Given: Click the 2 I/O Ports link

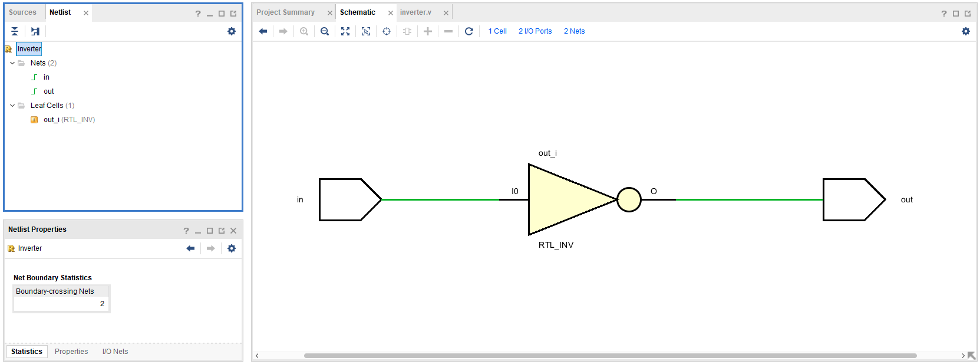Looking at the screenshot, I should click(x=535, y=31).
